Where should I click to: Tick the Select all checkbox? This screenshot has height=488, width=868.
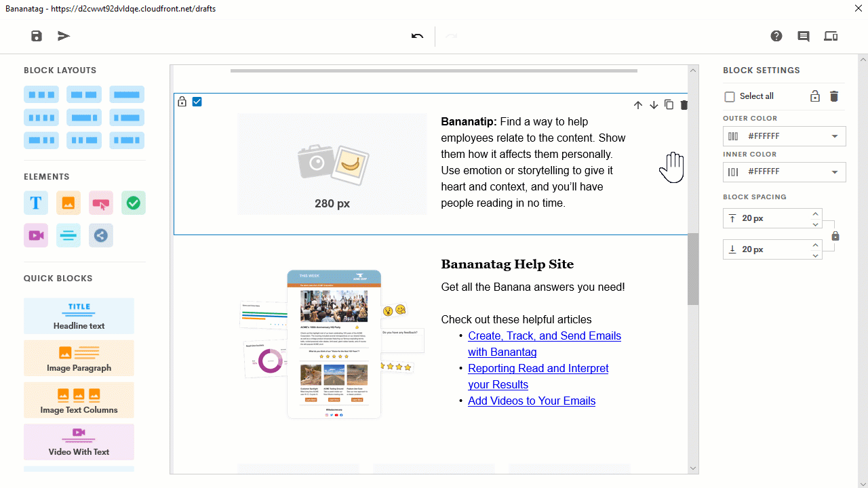tap(730, 96)
